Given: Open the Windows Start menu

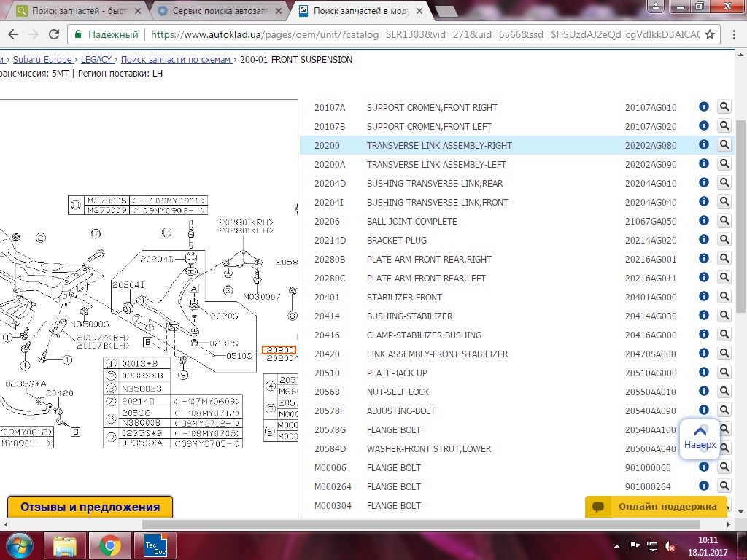Looking at the screenshot, I should [x=20, y=545].
